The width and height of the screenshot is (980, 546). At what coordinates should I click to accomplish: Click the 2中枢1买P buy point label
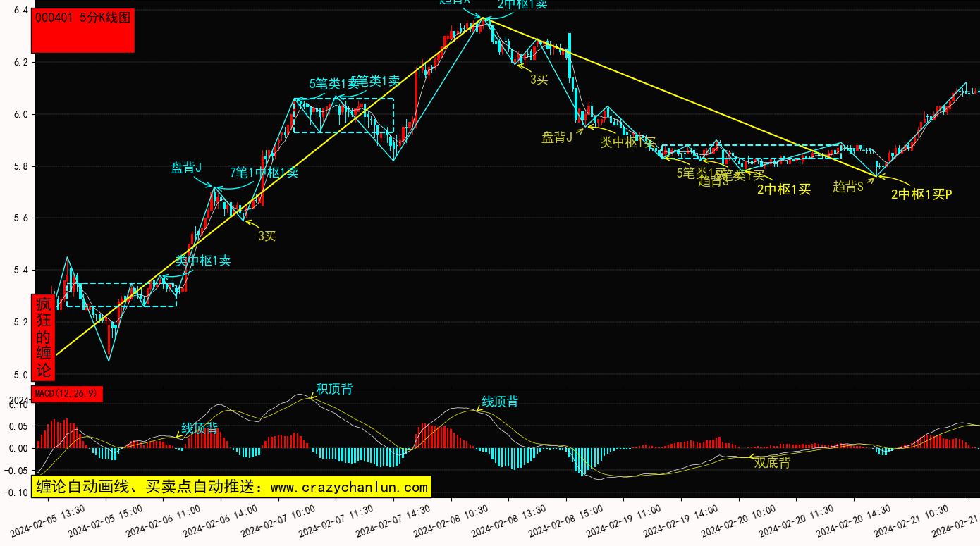point(921,194)
